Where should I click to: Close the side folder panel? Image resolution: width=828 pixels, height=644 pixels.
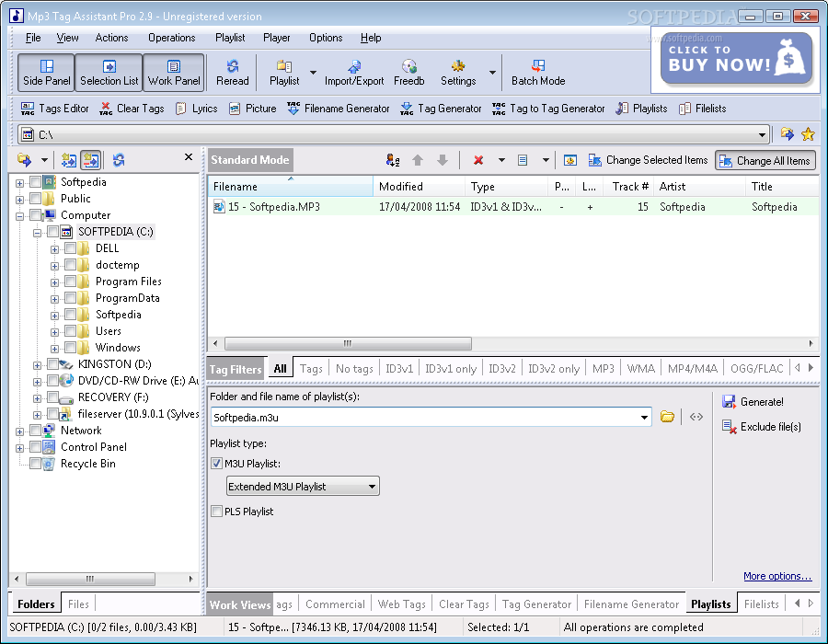coord(189,156)
